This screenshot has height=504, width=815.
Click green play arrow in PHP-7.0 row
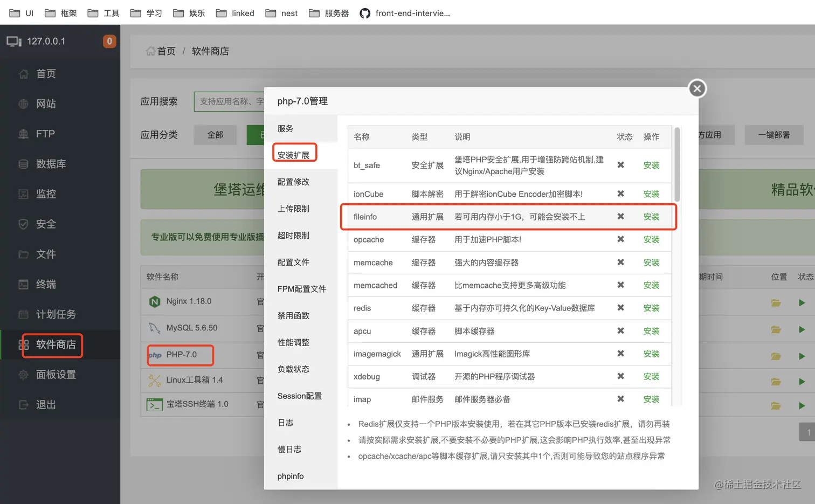[x=802, y=356]
